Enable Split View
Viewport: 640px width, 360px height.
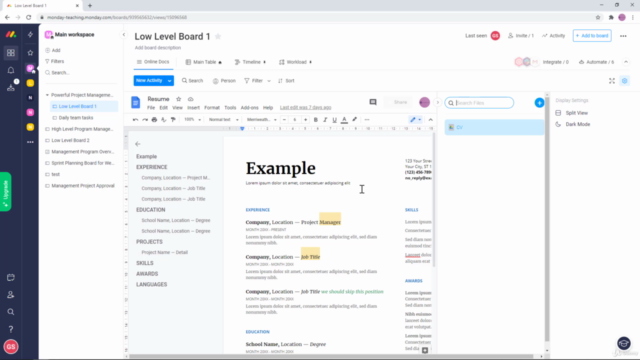pos(572,113)
